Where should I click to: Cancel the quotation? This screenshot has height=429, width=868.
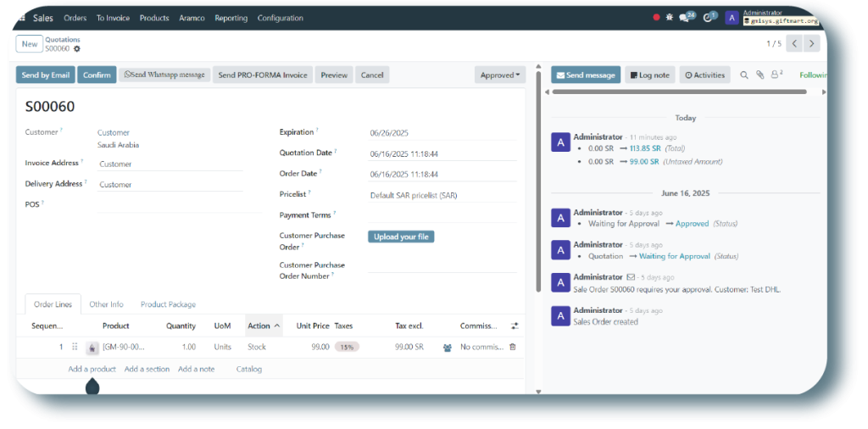372,75
